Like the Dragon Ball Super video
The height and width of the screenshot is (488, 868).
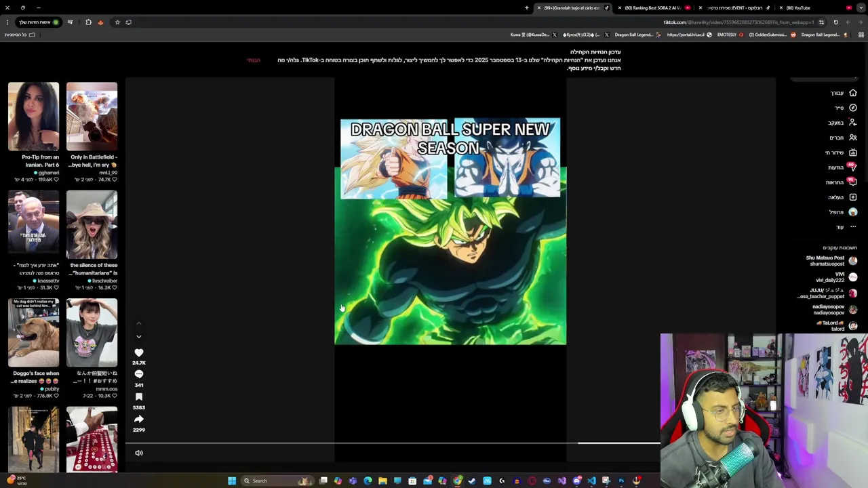pyautogui.click(x=138, y=352)
